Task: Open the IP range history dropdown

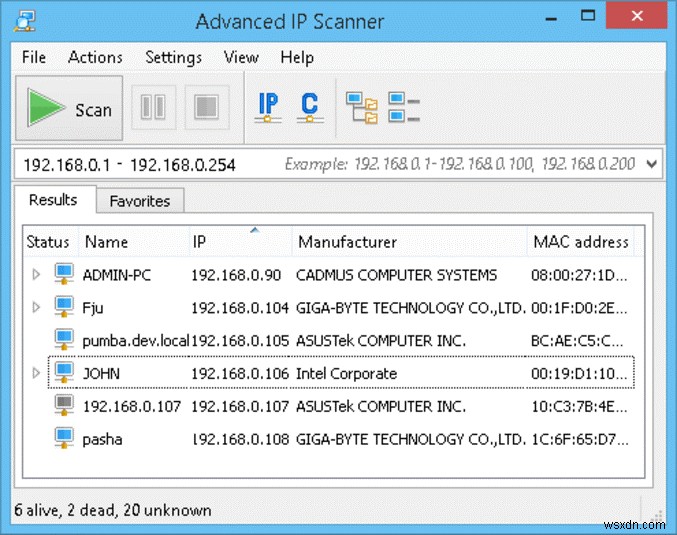Action: point(652,163)
